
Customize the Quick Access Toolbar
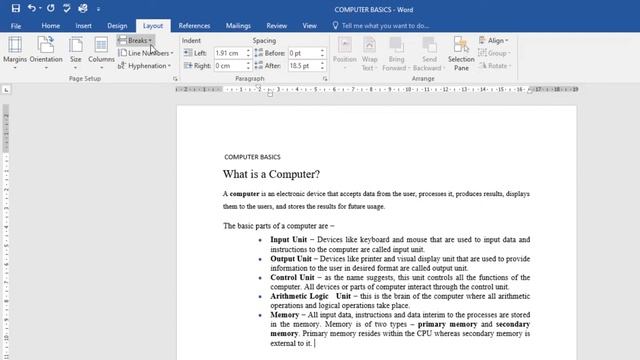tap(98, 9)
